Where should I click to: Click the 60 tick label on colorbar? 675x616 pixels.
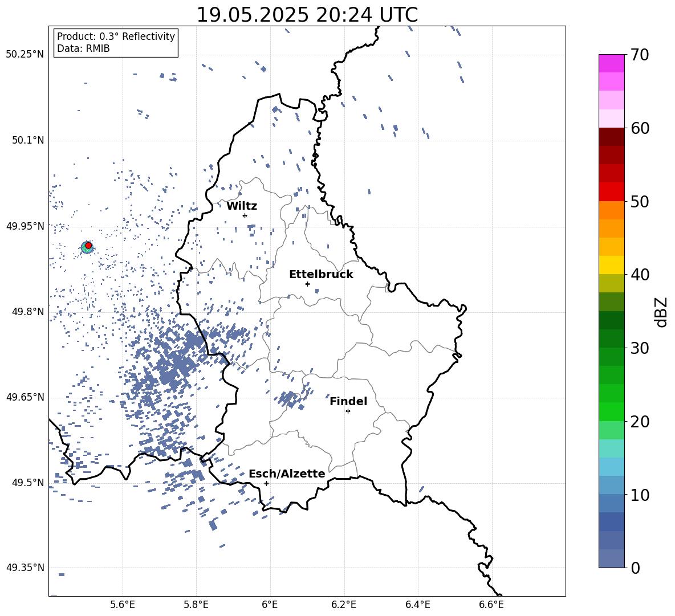[640, 128]
